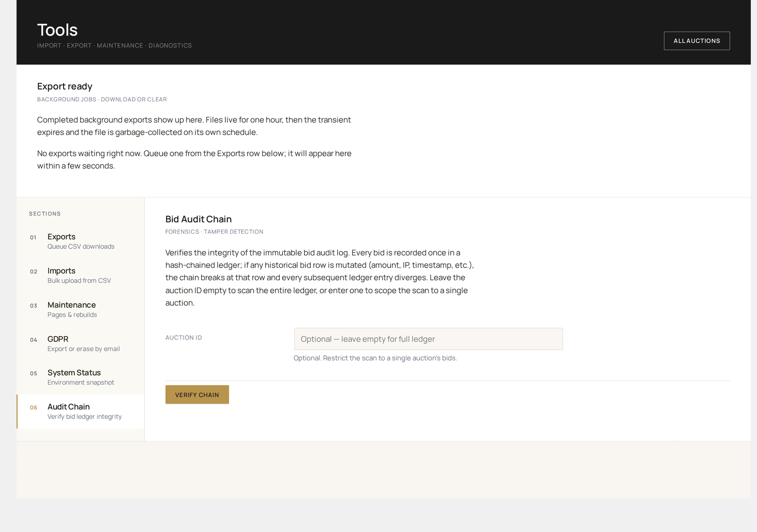This screenshot has width=757, height=532.
Task: Click the 'Completed background exports' paragraph
Action: tap(194, 126)
